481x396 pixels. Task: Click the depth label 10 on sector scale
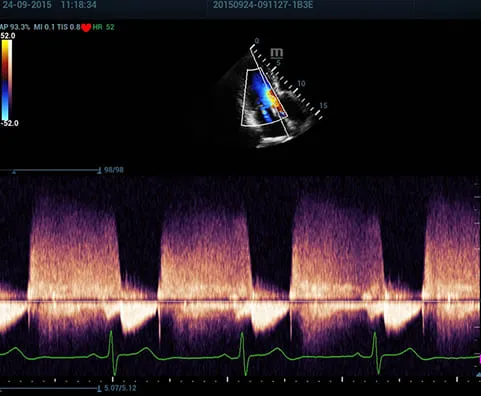(301, 83)
